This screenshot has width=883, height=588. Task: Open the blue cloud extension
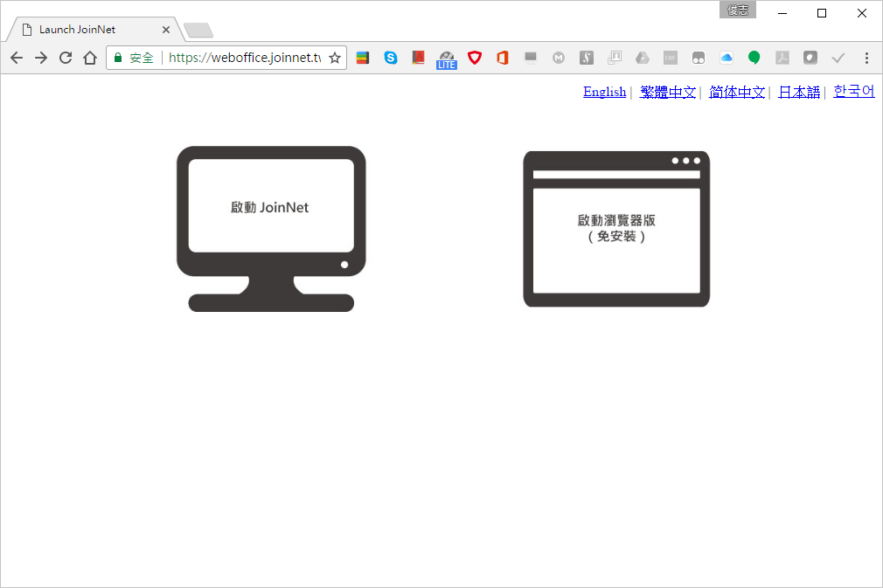tap(727, 58)
